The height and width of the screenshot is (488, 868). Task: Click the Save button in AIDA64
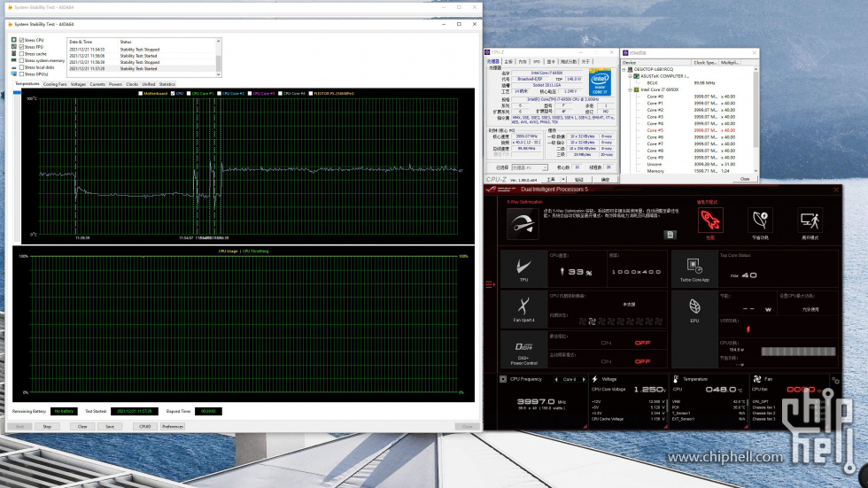(110, 427)
